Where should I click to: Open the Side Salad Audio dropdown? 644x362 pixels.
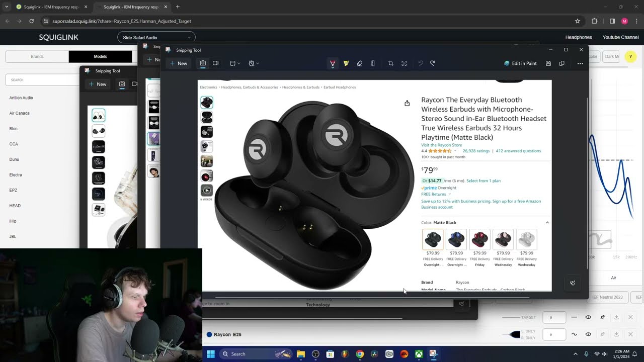coord(156,37)
